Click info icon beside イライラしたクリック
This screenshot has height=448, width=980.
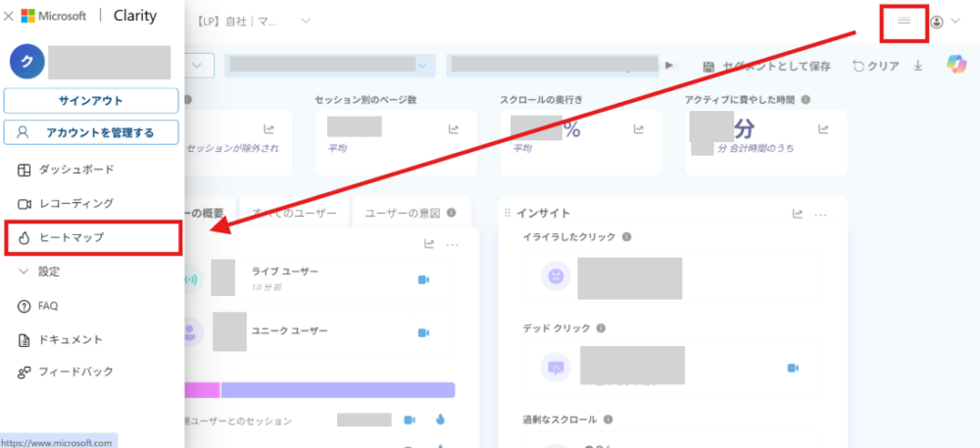[x=626, y=237]
